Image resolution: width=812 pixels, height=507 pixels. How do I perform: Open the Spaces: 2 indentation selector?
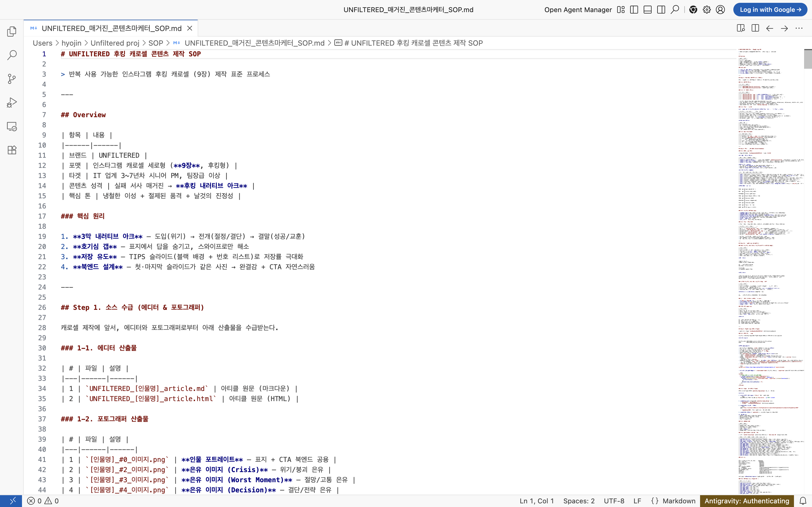[579, 501]
